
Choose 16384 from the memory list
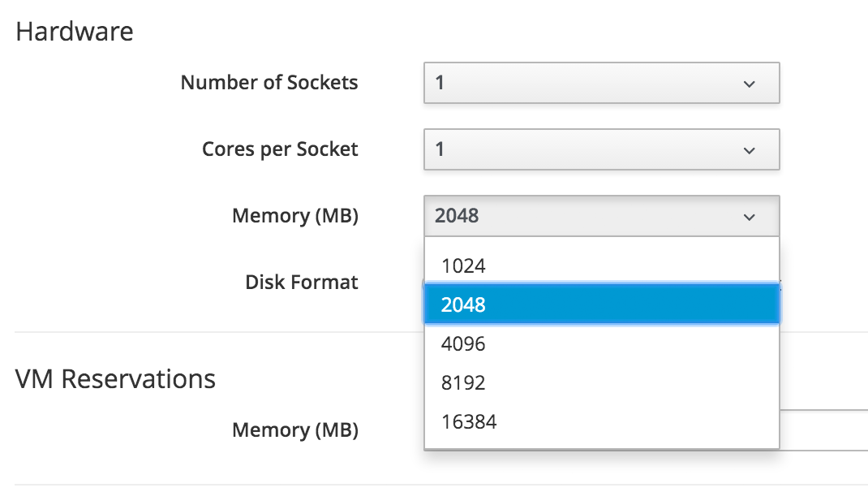(x=469, y=421)
